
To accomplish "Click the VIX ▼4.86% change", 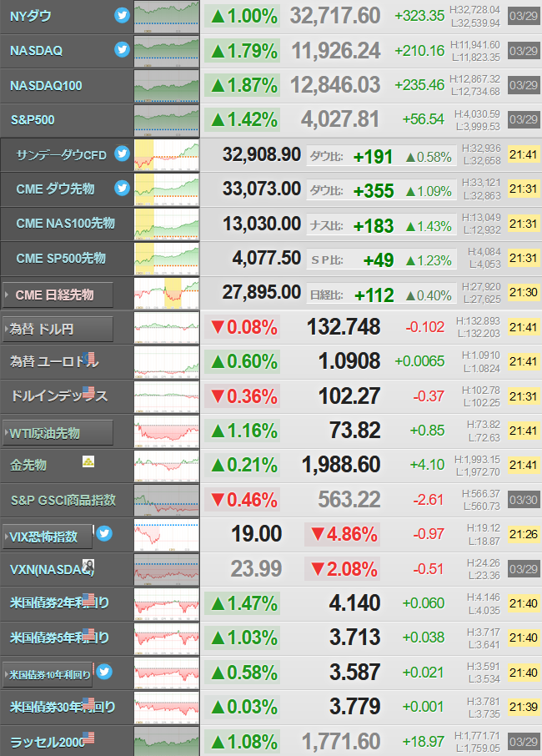I will [x=343, y=534].
